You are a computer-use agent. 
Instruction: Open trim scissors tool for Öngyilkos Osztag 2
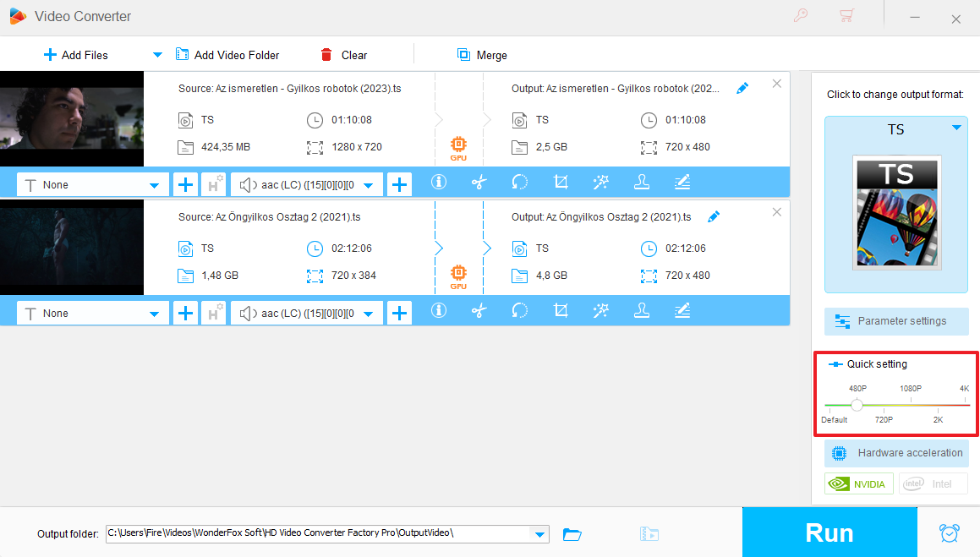pyautogui.click(x=479, y=311)
